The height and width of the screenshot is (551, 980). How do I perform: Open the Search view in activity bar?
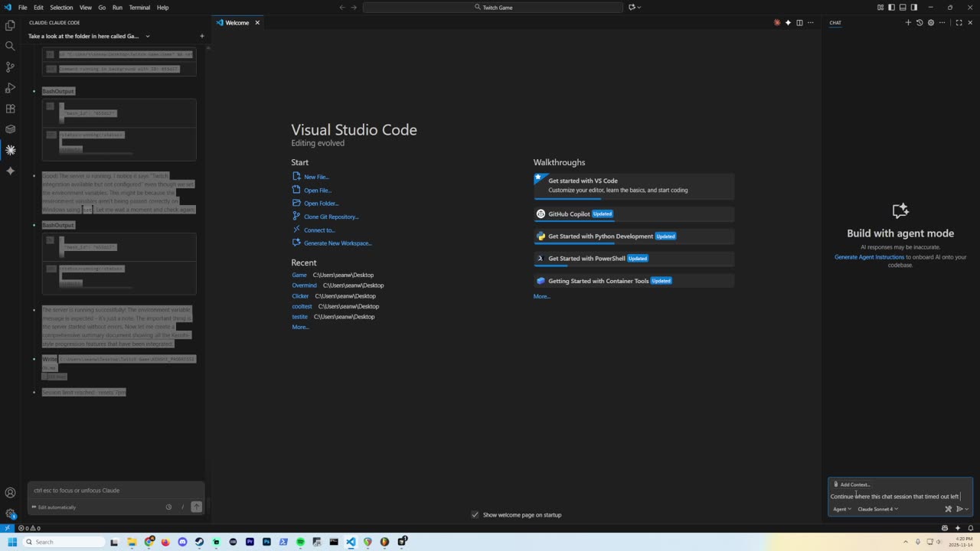(10, 46)
